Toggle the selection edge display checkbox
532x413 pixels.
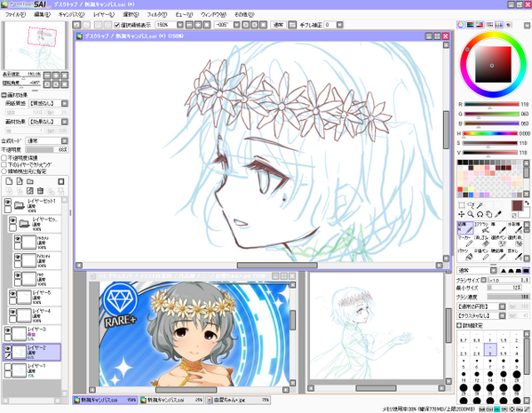(x=117, y=25)
